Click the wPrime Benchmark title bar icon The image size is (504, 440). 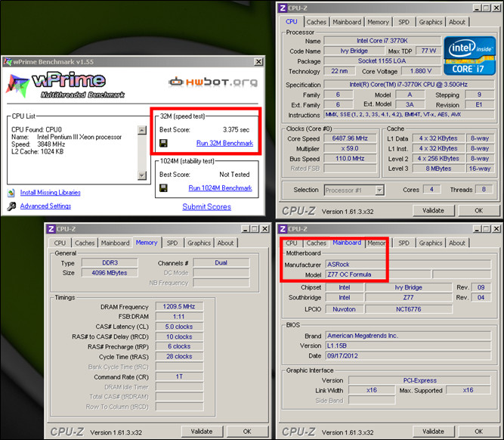pos(8,60)
